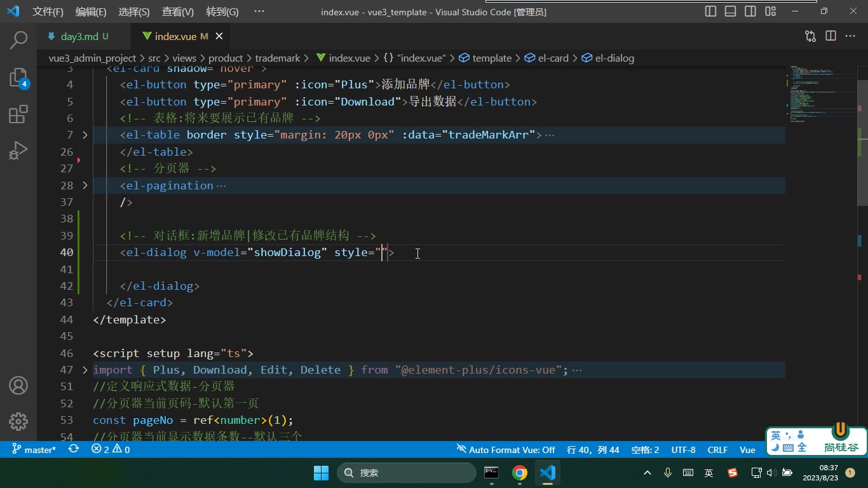The height and width of the screenshot is (488, 868).
Task: Toggle the 英 input language tray indicator
Action: click(709, 473)
